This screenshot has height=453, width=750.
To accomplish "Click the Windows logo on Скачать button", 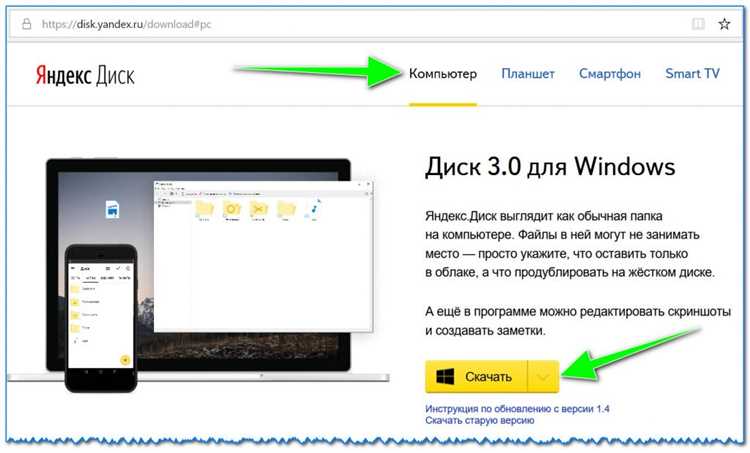I will pyautogui.click(x=446, y=377).
